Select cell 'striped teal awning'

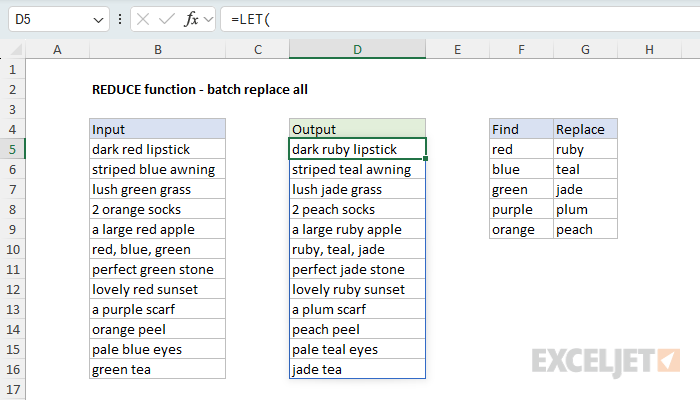(358, 169)
